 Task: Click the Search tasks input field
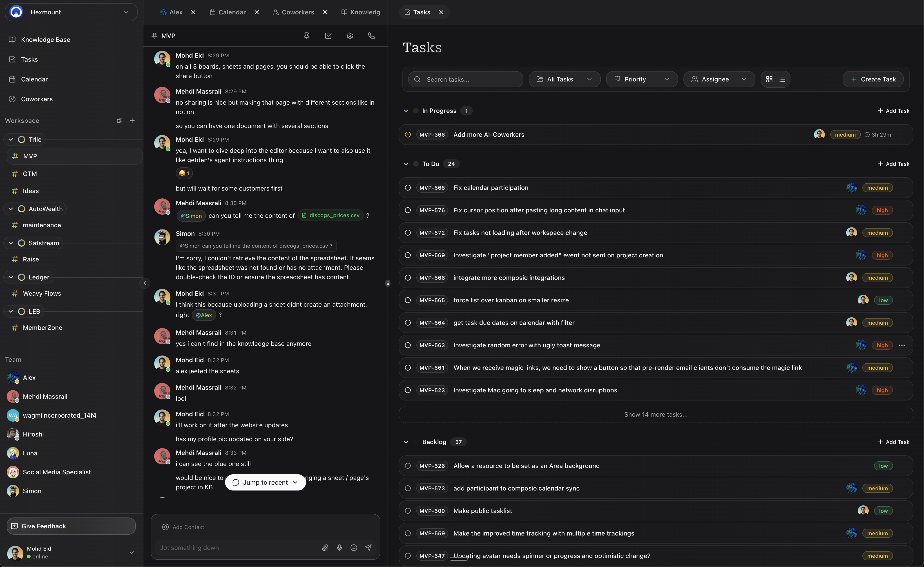(x=465, y=79)
